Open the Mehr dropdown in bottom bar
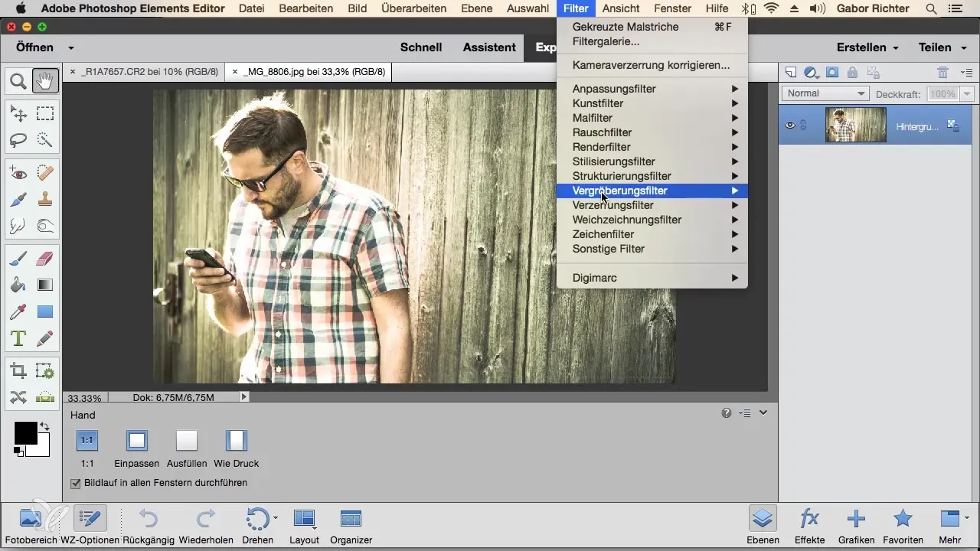The width and height of the screenshot is (980, 551). pos(954,527)
